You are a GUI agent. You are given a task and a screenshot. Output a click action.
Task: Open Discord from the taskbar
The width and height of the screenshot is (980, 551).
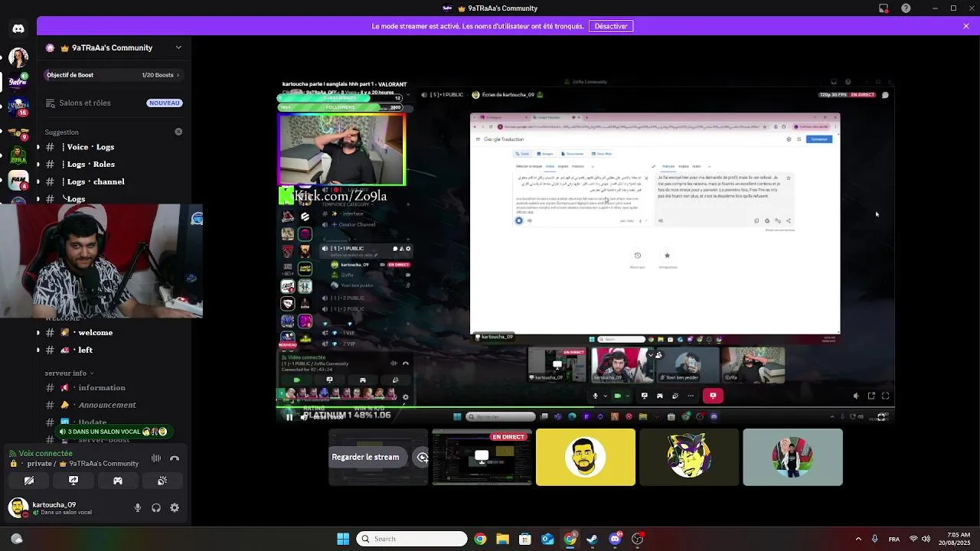[615, 539]
